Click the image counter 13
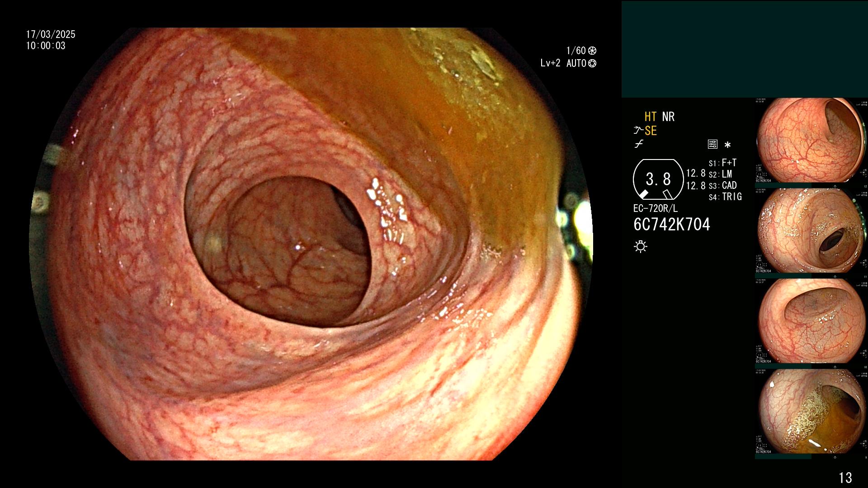This screenshot has width=868, height=488. [x=845, y=478]
